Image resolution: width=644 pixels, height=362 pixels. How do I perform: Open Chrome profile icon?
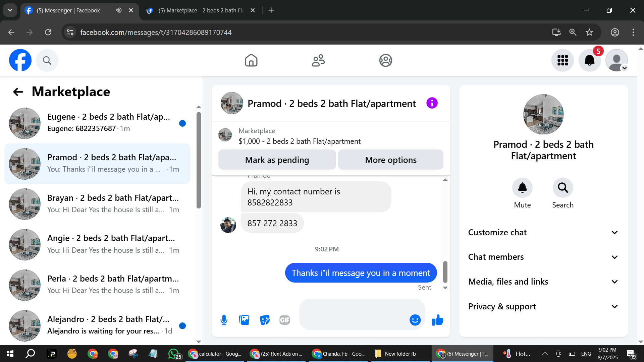(x=615, y=32)
